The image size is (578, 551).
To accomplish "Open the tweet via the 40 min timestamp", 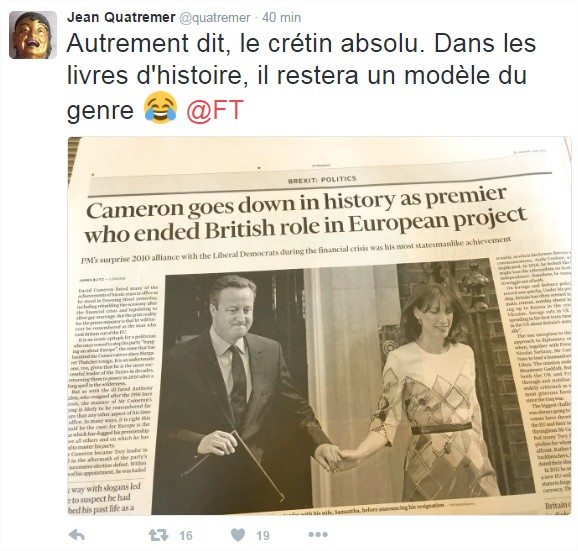I will 282,18.
